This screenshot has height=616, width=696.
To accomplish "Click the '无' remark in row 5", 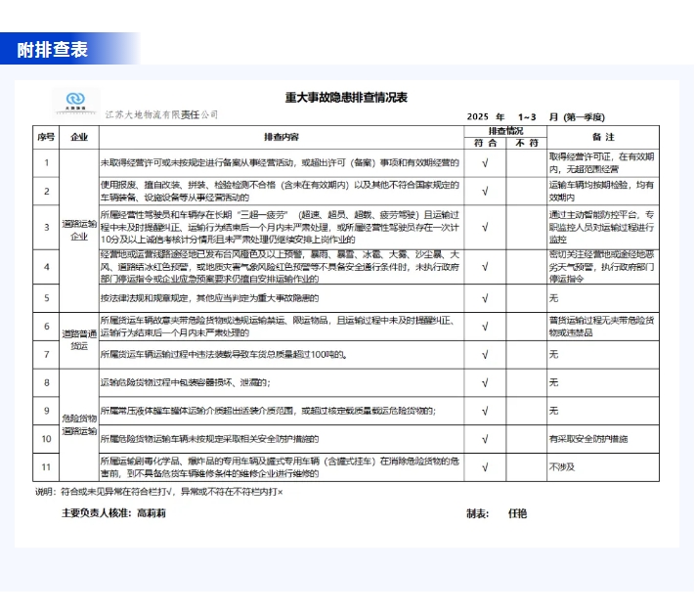I will (553, 298).
